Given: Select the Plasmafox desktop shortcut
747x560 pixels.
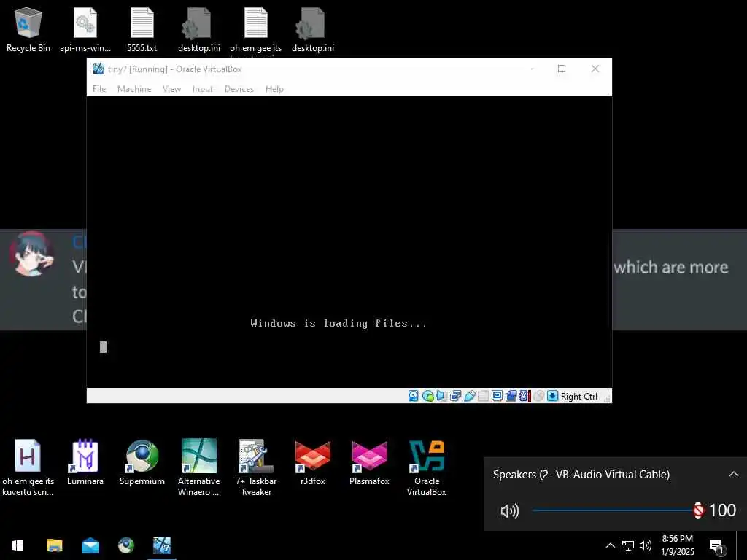Looking at the screenshot, I should (369, 462).
